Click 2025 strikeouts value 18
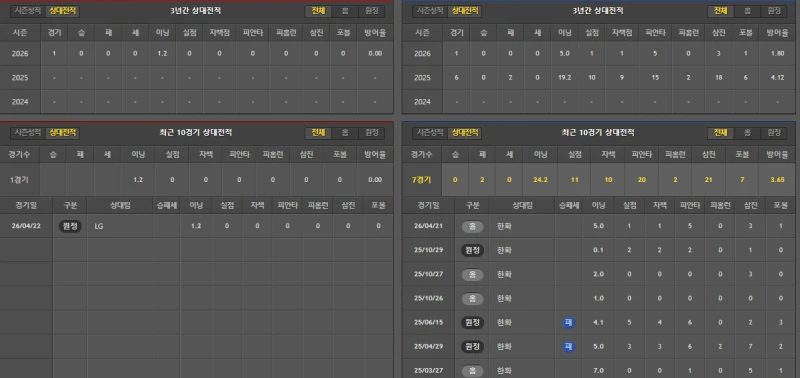This screenshot has height=378, width=800. point(718,78)
